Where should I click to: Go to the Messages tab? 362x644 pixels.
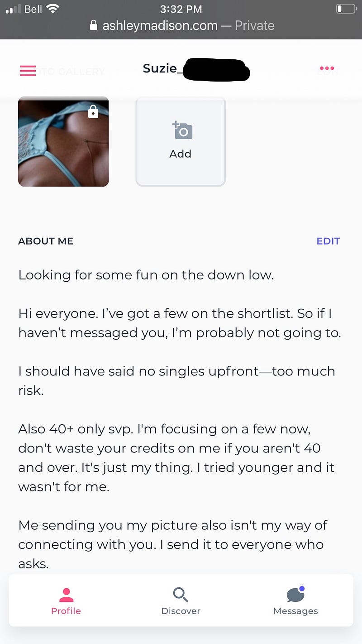pos(295,601)
